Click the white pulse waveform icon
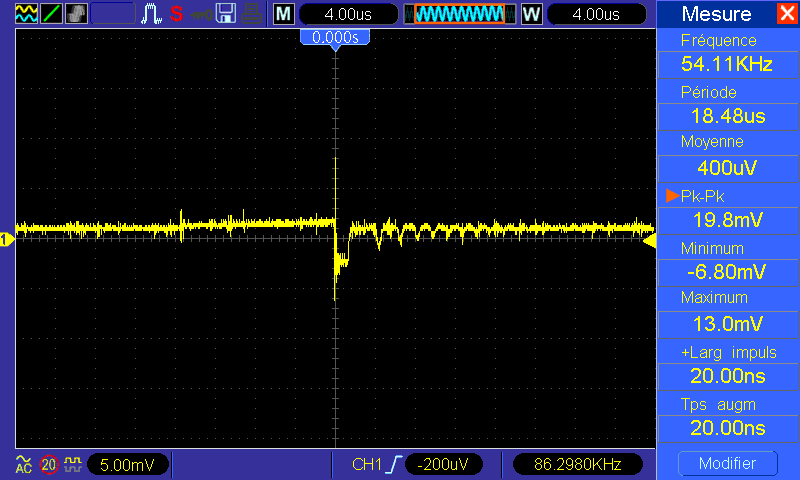800x480 pixels. 152,14
